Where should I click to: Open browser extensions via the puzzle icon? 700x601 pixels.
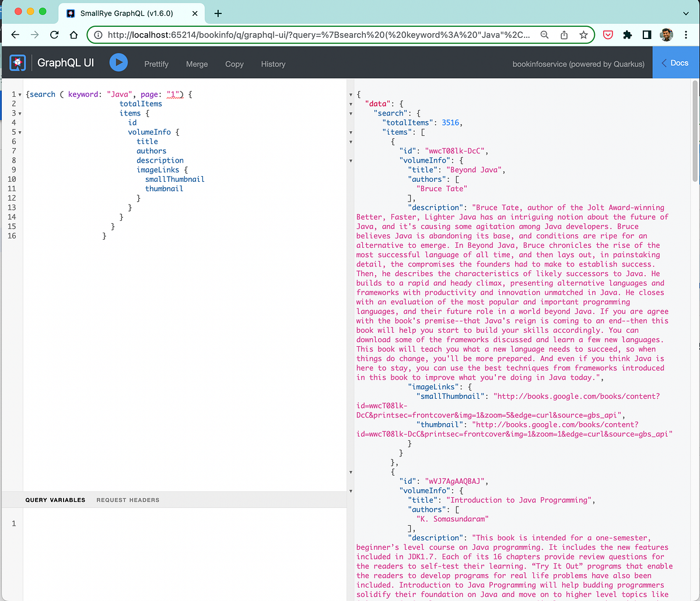click(x=627, y=35)
